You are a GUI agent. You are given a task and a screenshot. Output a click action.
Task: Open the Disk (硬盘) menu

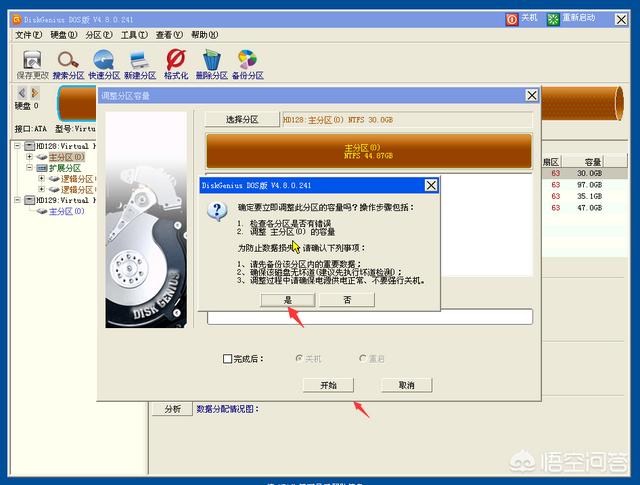(64, 35)
